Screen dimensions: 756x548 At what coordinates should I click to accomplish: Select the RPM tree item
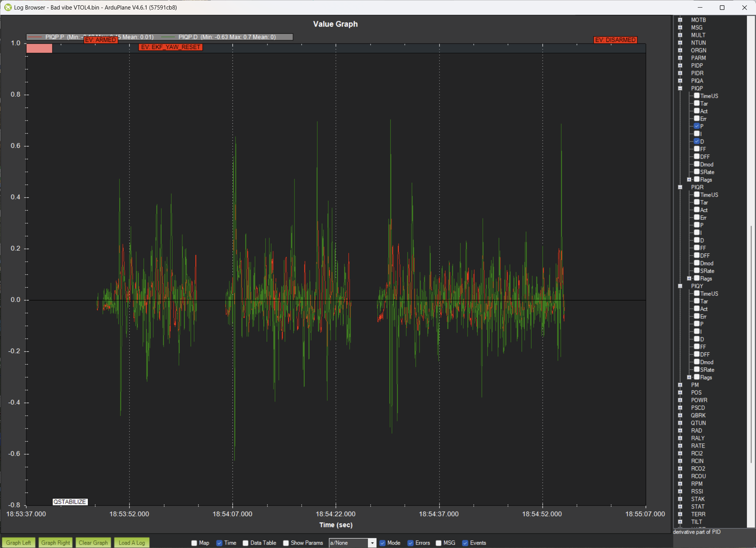697,484
